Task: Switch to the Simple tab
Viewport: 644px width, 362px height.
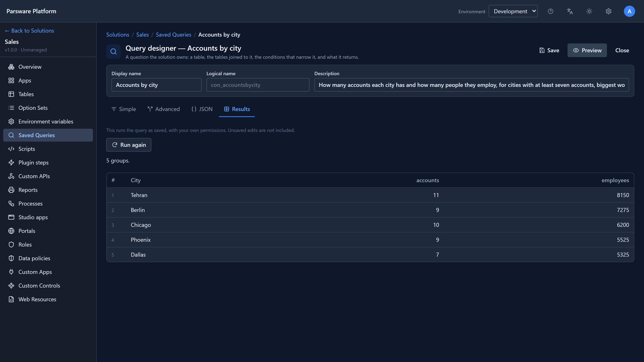Action: pyautogui.click(x=124, y=109)
